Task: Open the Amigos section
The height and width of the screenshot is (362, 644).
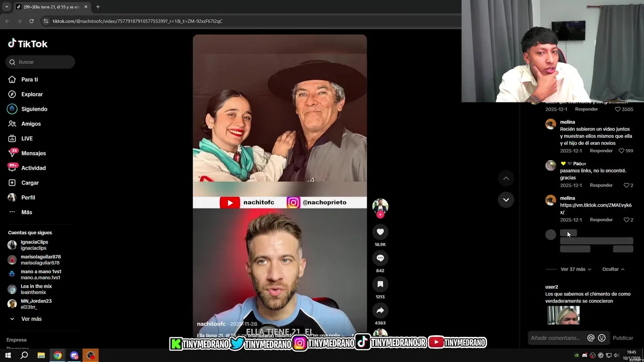Action: (31, 124)
